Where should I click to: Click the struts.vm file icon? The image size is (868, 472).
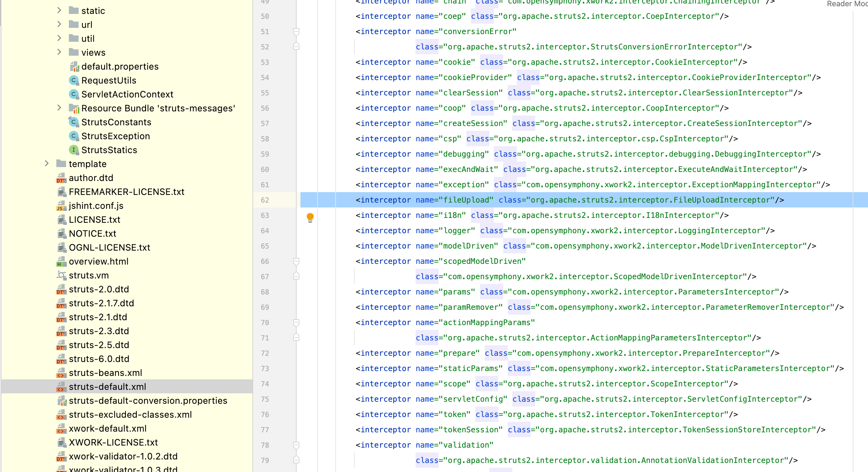(61, 276)
